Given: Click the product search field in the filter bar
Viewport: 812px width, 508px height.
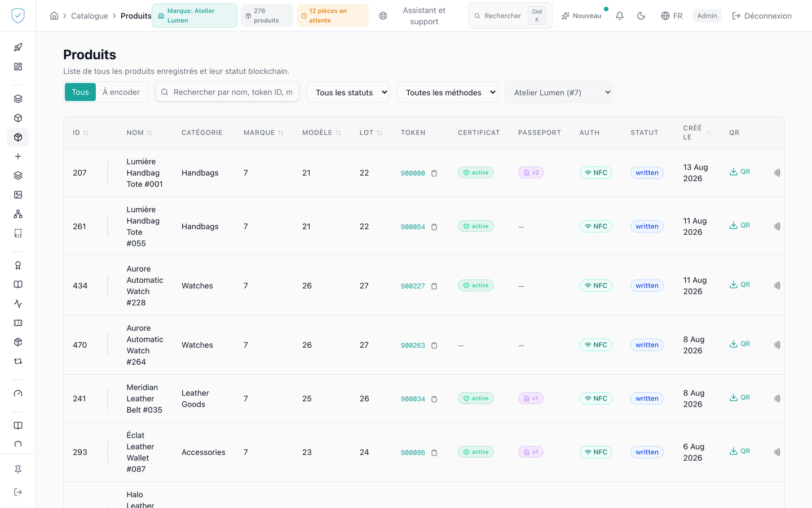Looking at the screenshot, I should [227, 92].
